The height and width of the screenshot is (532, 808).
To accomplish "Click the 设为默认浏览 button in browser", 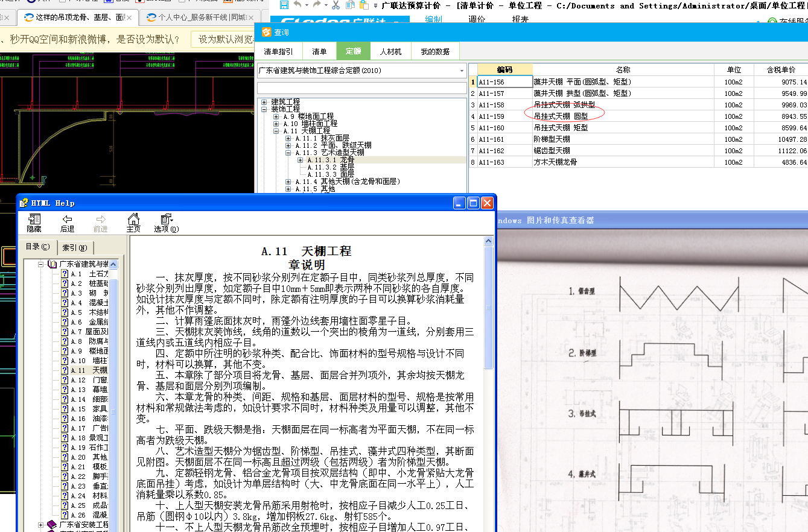I will point(222,39).
